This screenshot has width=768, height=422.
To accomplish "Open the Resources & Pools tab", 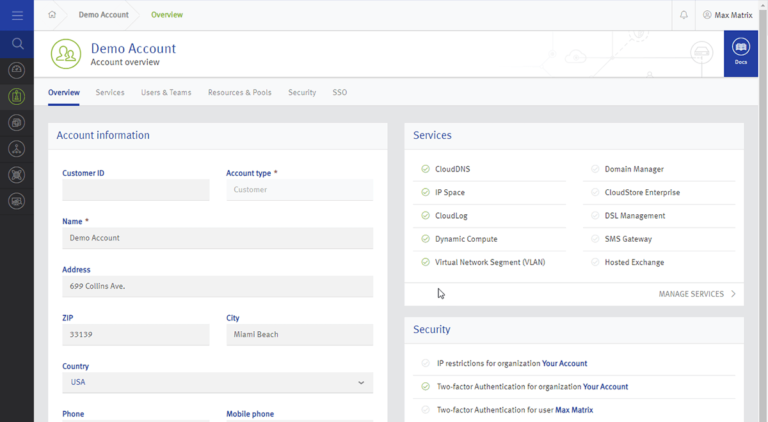I will point(239,92).
